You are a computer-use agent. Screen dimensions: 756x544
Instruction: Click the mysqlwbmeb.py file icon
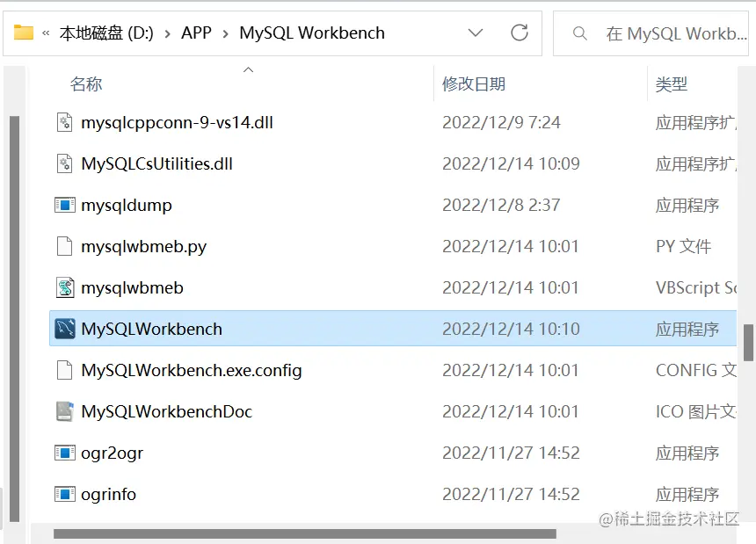coord(64,246)
